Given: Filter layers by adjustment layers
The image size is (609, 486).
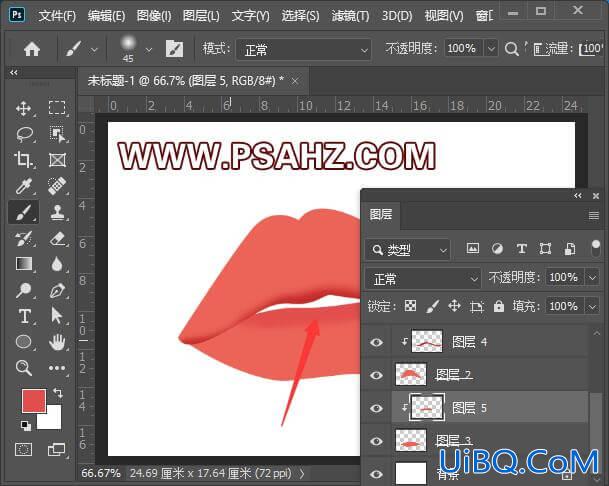Looking at the screenshot, I should [497, 249].
